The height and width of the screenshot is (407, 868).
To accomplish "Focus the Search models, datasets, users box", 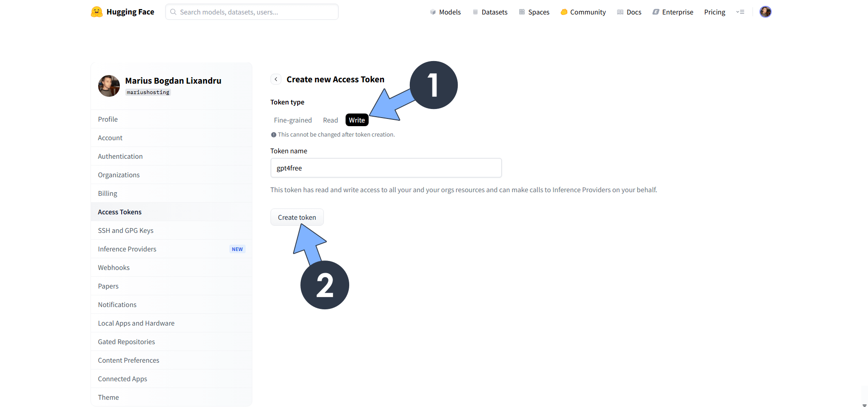I will [x=251, y=12].
